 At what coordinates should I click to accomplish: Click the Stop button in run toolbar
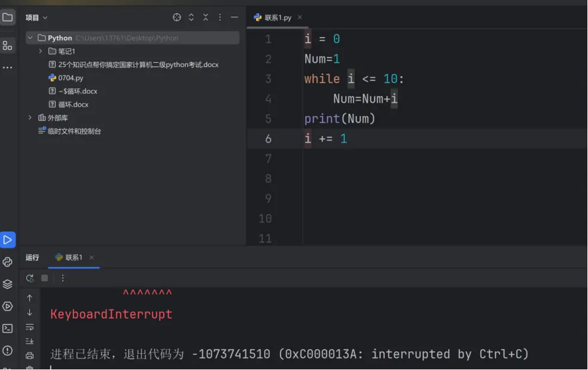coord(45,278)
